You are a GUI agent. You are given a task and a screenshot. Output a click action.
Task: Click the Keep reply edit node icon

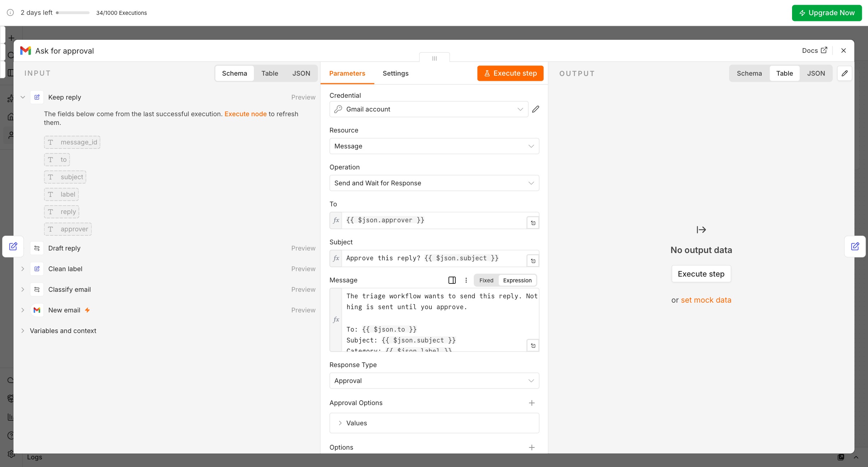[37, 97]
